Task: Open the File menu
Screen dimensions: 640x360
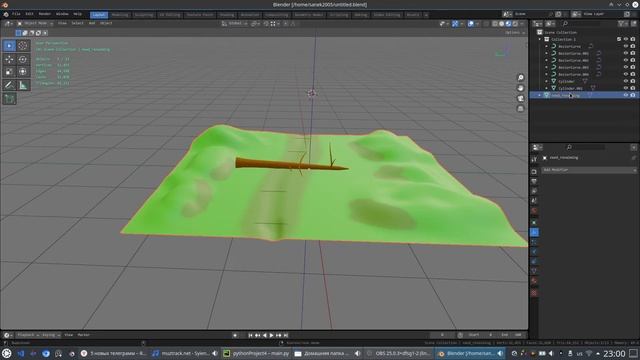Action: tap(16, 14)
